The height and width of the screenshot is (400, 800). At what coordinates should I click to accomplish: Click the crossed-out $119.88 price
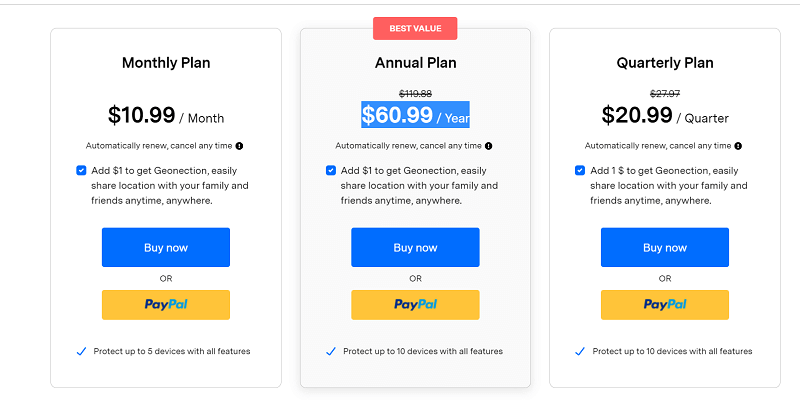[415, 93]
